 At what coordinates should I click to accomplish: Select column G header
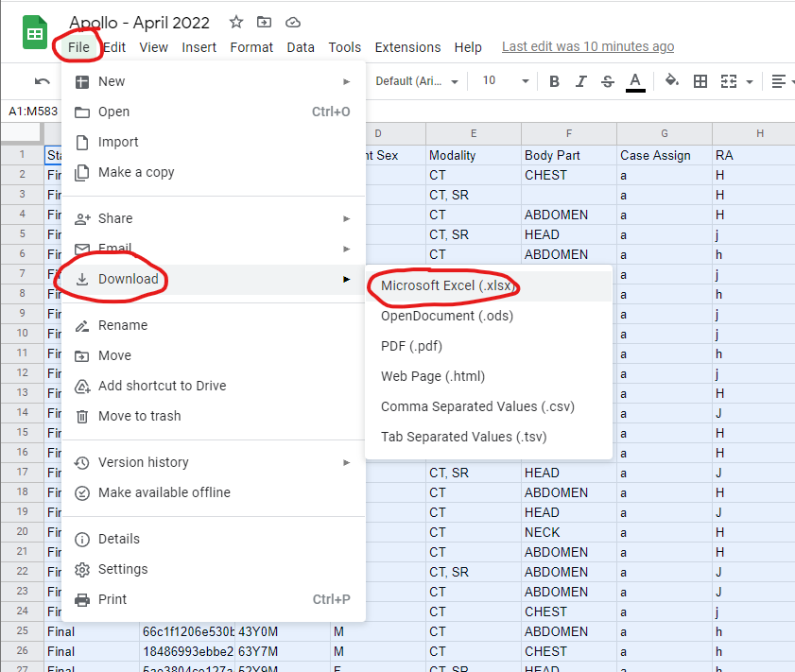pyautogui.click(x=665, y=134)
